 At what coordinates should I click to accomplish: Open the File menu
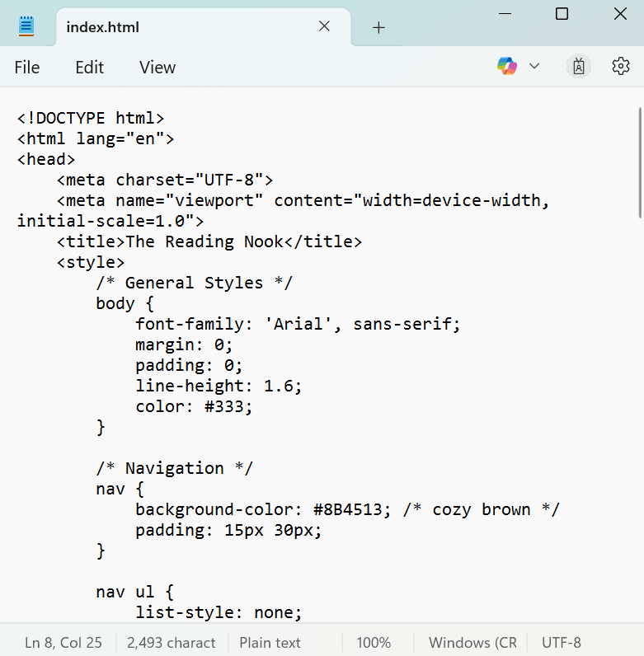pyautogui.click(x=27, y=68)
